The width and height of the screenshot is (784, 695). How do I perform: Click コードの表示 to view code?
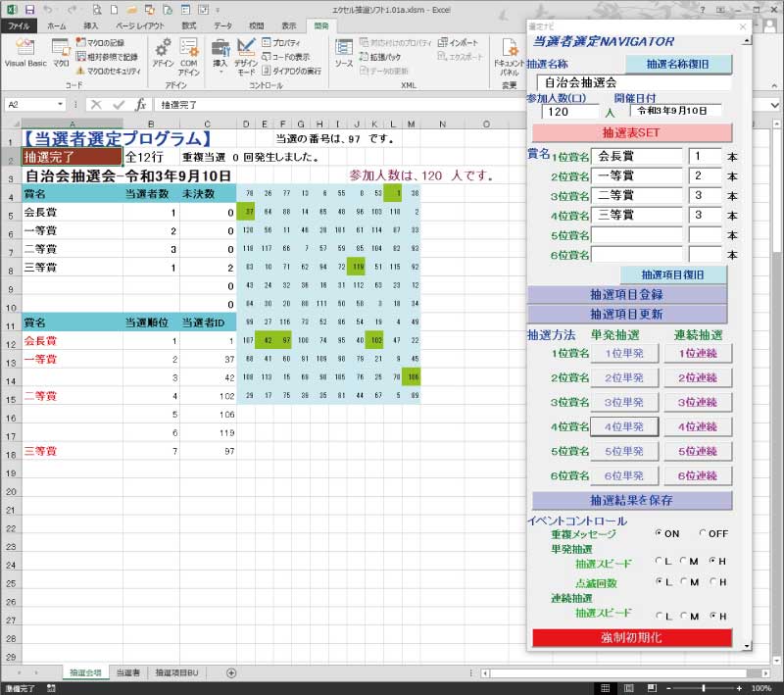pos(285,57)
